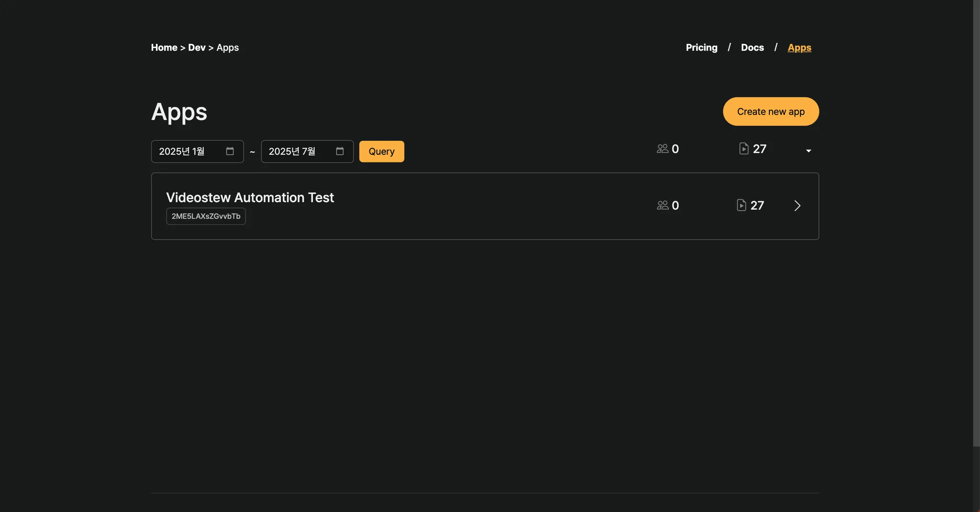
Task: Open the Docs nav link
Action: pyautogui.click(x=752, y=47)
